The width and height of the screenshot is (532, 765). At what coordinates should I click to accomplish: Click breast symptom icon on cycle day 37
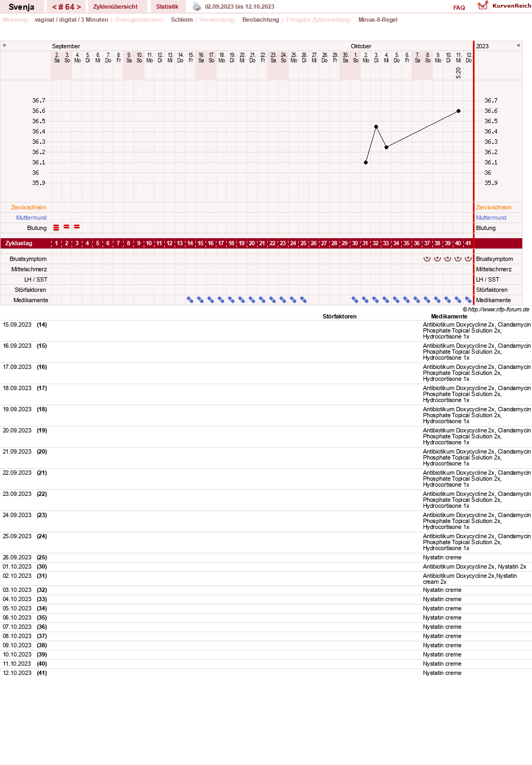coord(427,258)
